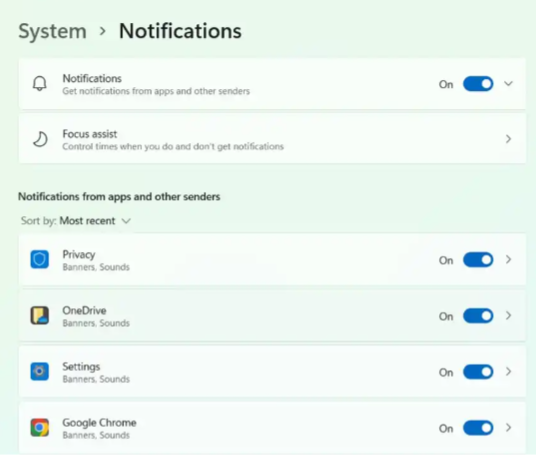Toggle Settings app notifications off

478,372
